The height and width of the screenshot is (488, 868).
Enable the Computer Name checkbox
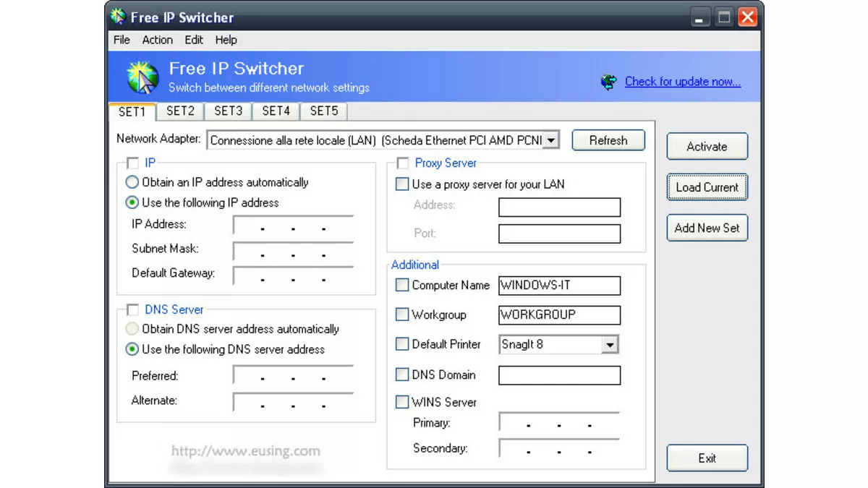pos(402,285)
